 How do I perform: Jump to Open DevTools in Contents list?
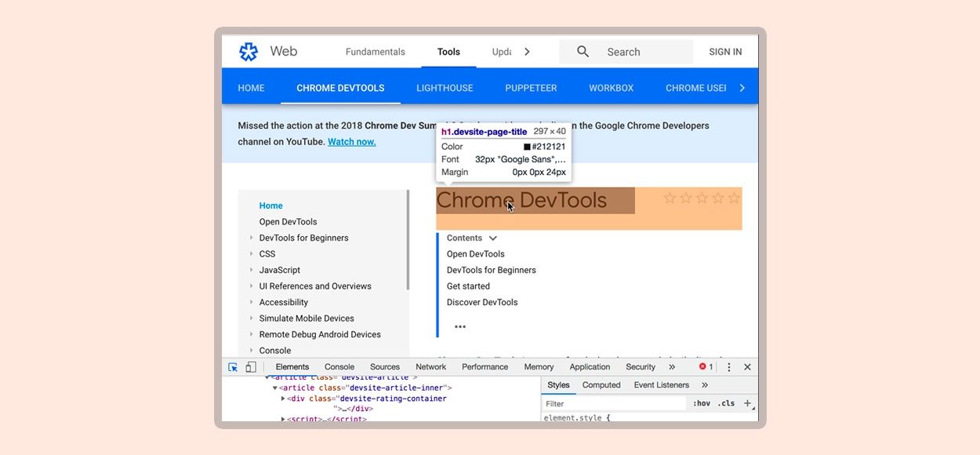click(476, 254)
